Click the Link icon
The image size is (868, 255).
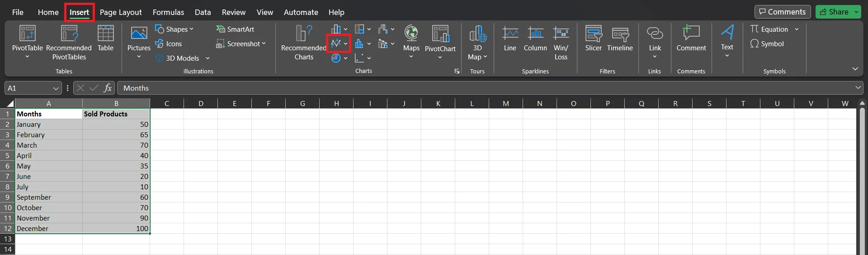(655, 33)
